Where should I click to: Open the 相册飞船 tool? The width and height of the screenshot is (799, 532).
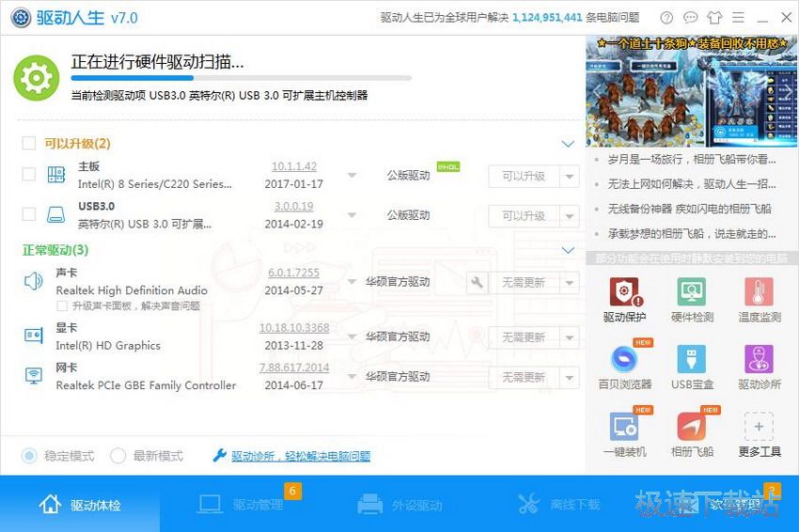[x=692, y=433]
